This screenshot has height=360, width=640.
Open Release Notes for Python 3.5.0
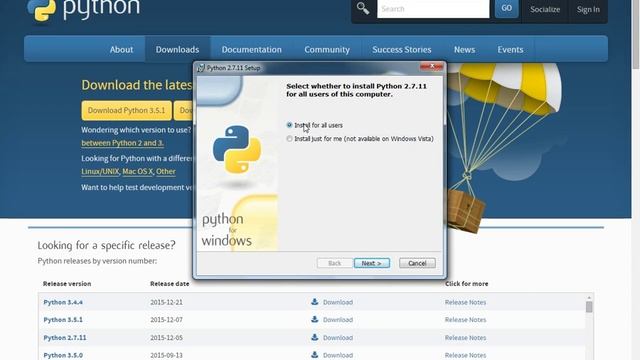(465, 355)
